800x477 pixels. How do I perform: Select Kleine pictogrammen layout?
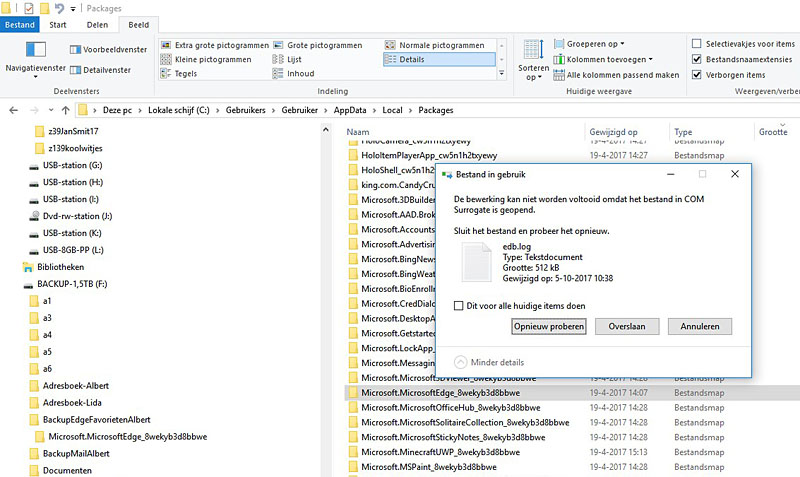pos(206,59)
